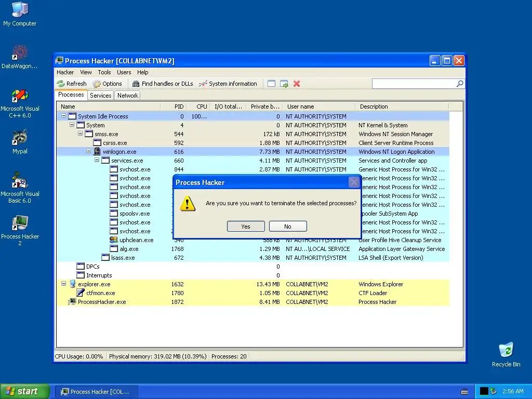Open the Tools menu
The image size is (532, 399).
pyautogui.click(x=104, y=72)
